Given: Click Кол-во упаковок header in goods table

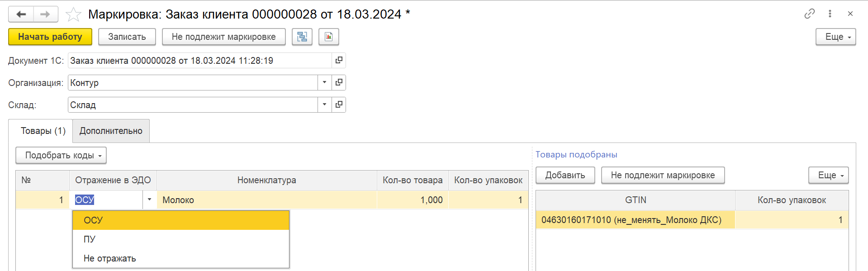Looking at the screenshot, I should [x=488, y=180].
